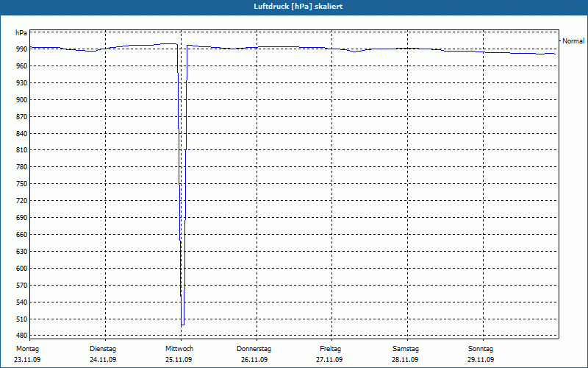Viewport: 588px width, 368px height.
Task: Click the 990 y-axis value
Action: (x=21, y=49)
